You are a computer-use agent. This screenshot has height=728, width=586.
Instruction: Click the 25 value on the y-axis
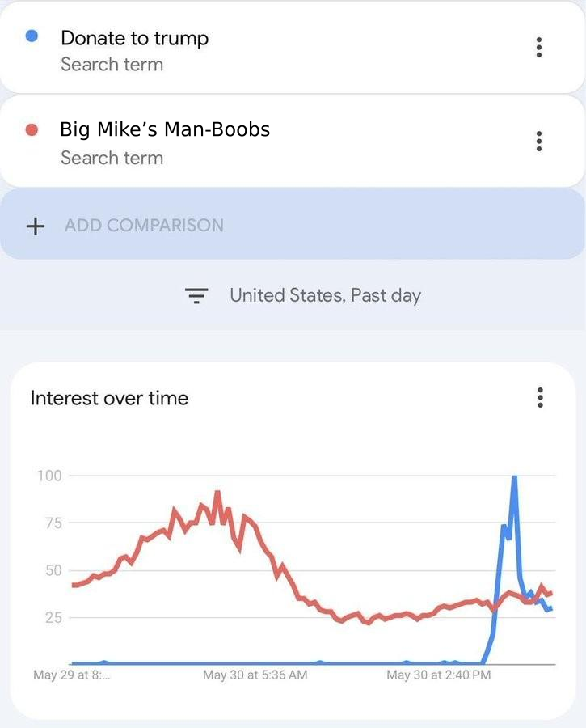click(x=53, y=618)
